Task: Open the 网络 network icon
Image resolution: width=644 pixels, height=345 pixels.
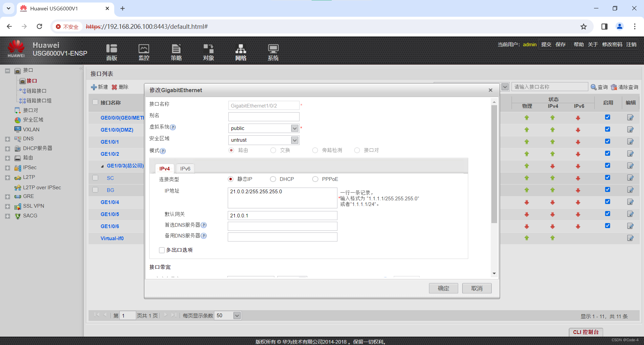Action: point(241,52)
